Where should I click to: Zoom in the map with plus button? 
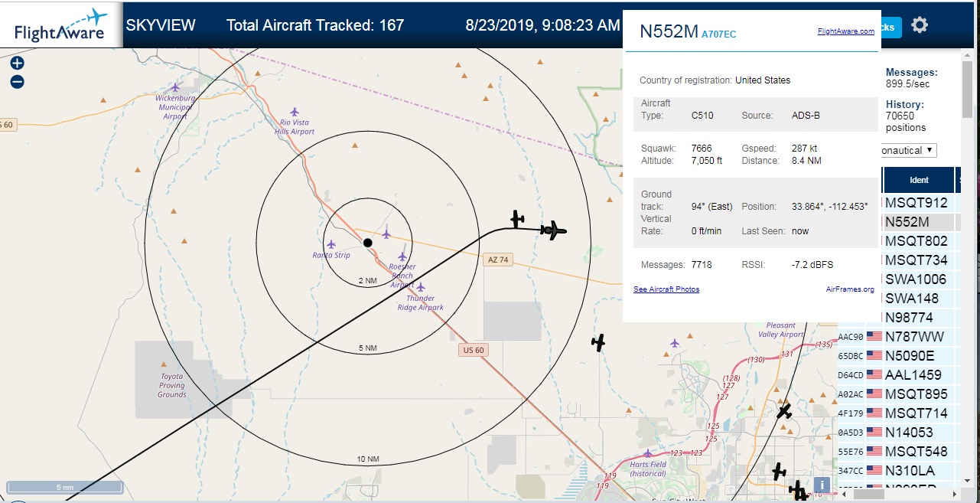pos(17,64)
